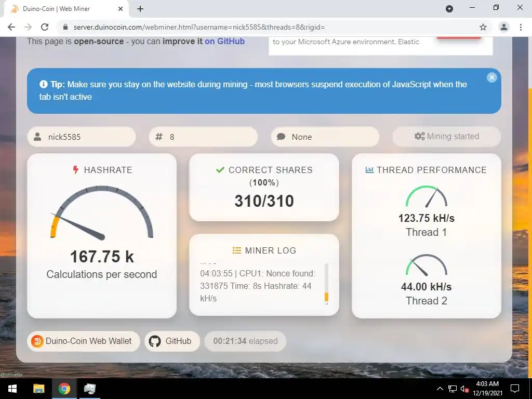Click the Chrome taskbar icon
Screen dimensions: 532x399
64,389
